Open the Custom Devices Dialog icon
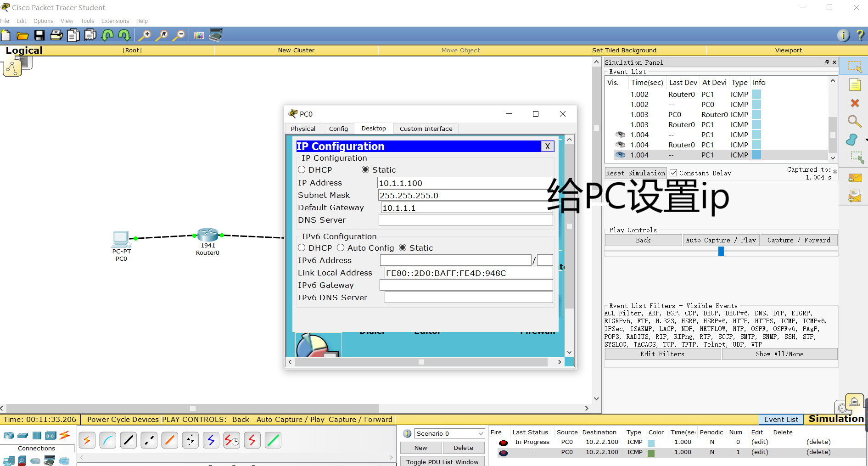The height and width of the screenshot is (466, 868). pyautogui.click(x=216, y=35)
